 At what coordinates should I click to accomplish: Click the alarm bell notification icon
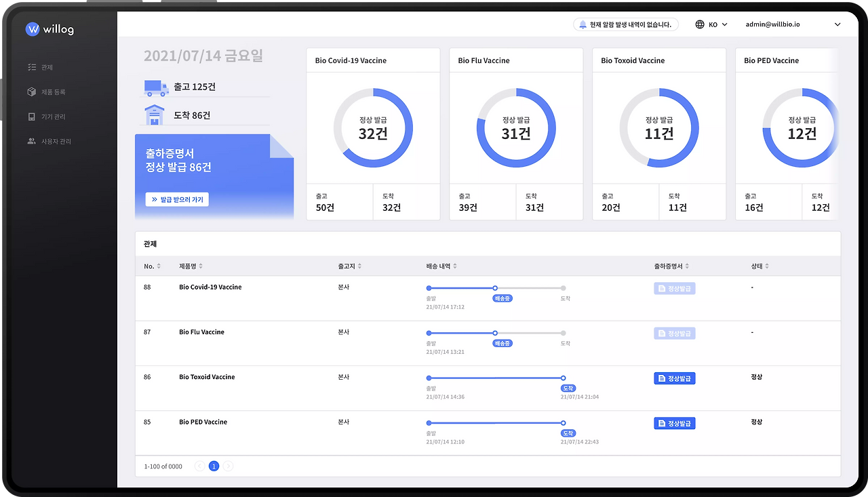coord(583,24)
